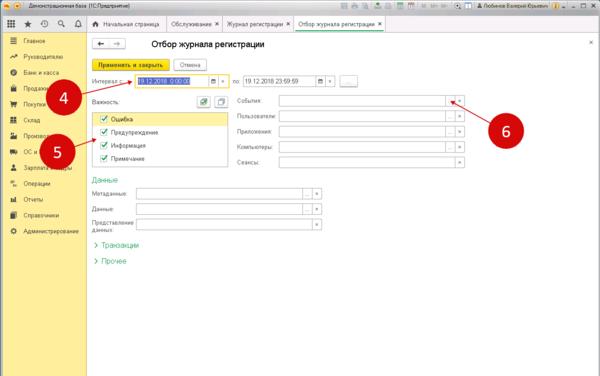Open the Отчеты chart icon
600x376 pixels.
pos(13,199)
